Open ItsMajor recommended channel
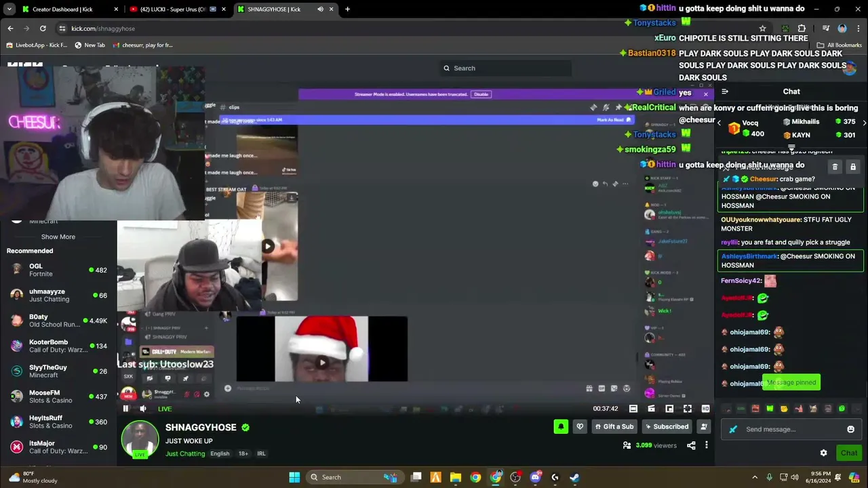This screenshot has height=488, width=868. coord(58,447)
